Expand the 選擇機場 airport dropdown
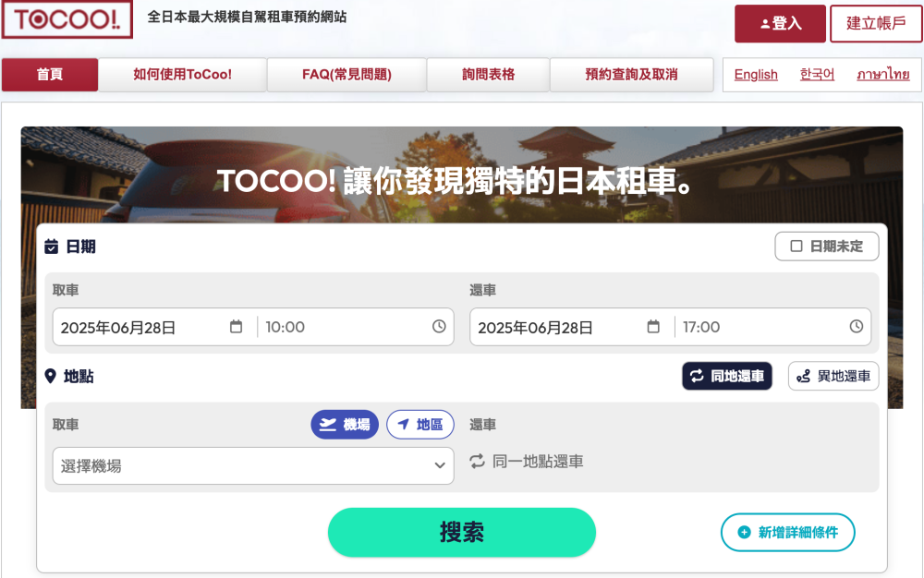 (253, 465)
